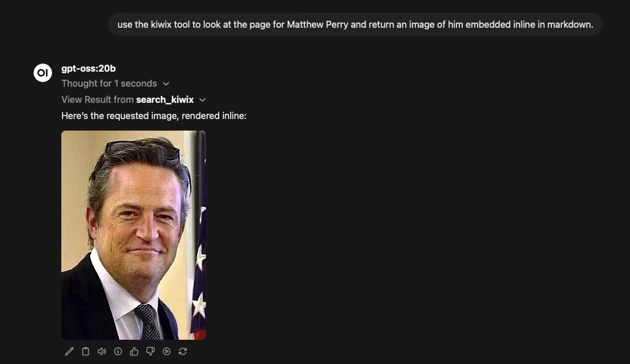Image resolution: width=630 pixels, height=364 pixels.
Task: Click the bold search_kiwix tool name
Action: tap(165, 99)
